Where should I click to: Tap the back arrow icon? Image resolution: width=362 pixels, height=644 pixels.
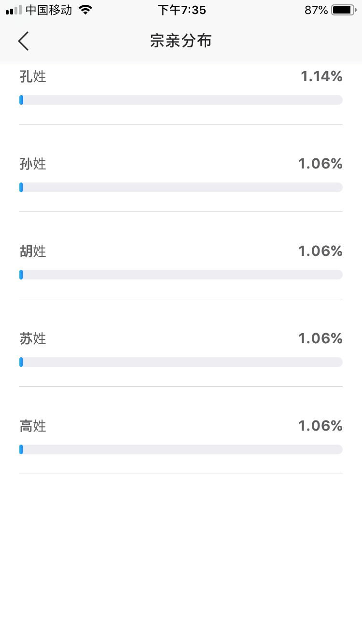[x=23, y=41]
